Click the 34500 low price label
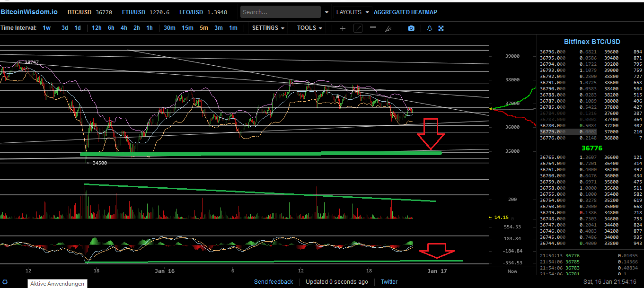This screenshot has height=288, width=644. (99, 163)
